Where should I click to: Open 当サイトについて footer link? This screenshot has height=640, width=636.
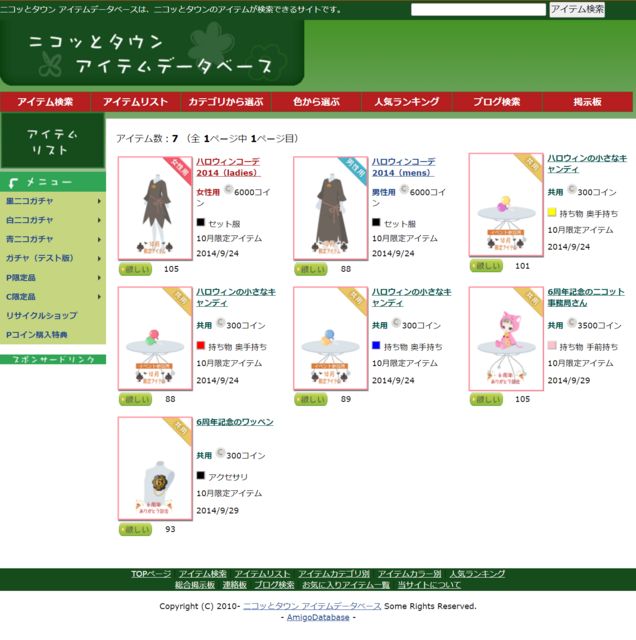click(429, 585)
